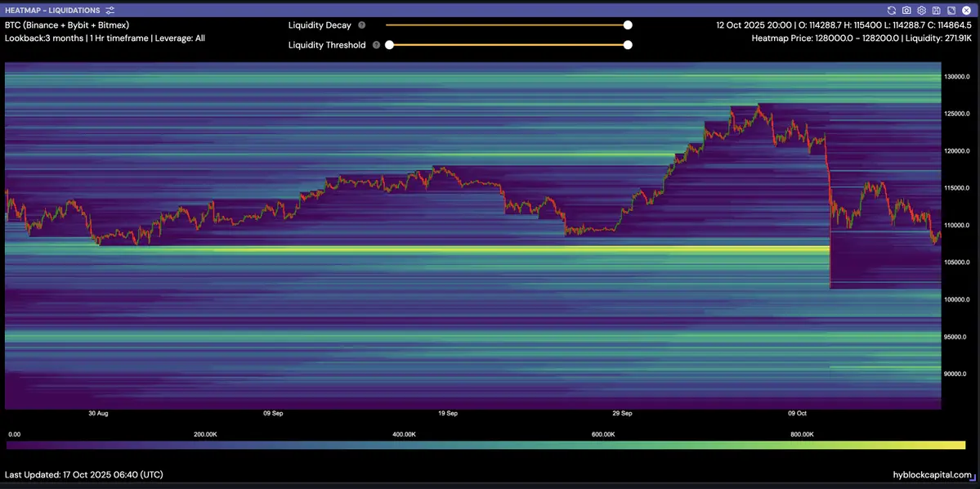The height and width of the screenshot is (489, 980).
Task: Click the 'Lookback:3 months' settings line
Action: click(x=105, y=38)
